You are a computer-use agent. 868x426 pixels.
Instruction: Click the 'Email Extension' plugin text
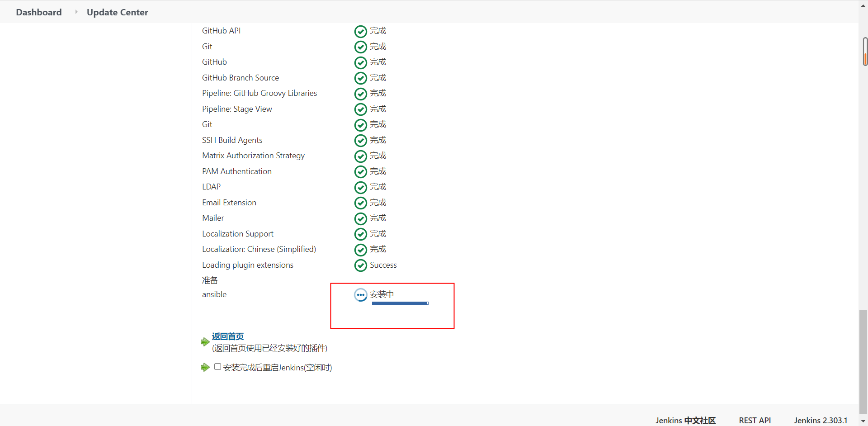pyautogui.click(x=229, y=203)
